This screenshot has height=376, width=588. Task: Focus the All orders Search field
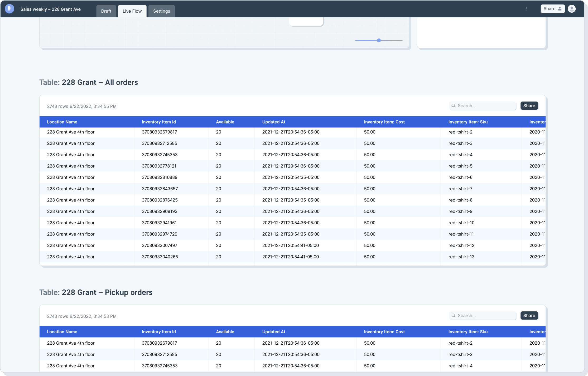pyautogui.click(x=485, y=106)
